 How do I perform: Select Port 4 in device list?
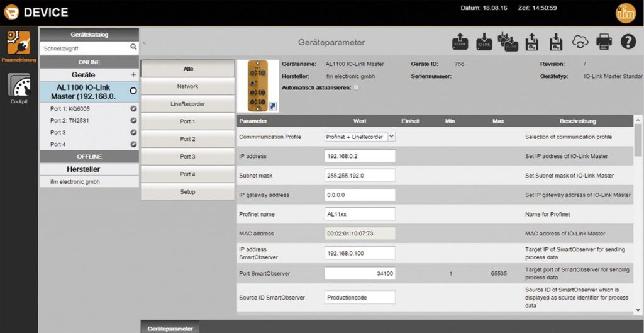(89, 144)
